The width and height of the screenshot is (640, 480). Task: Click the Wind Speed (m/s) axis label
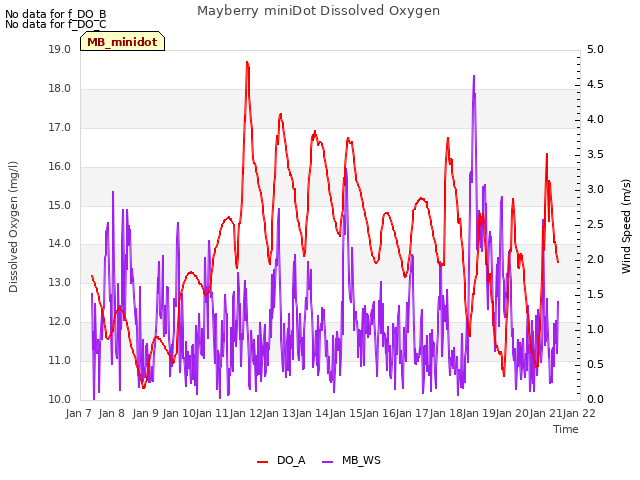click(x=626, y=226)
